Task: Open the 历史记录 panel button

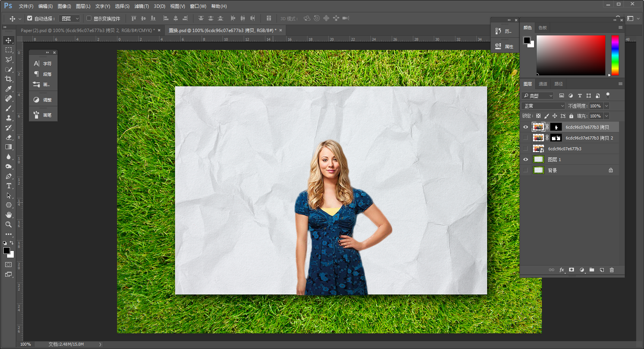Action: tap(505, 31)
